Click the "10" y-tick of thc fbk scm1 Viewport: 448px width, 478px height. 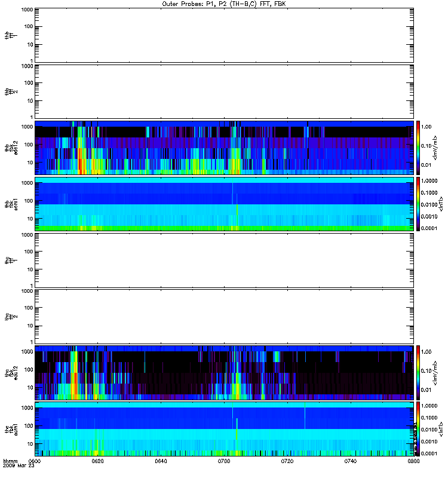[x=30, y=444]
